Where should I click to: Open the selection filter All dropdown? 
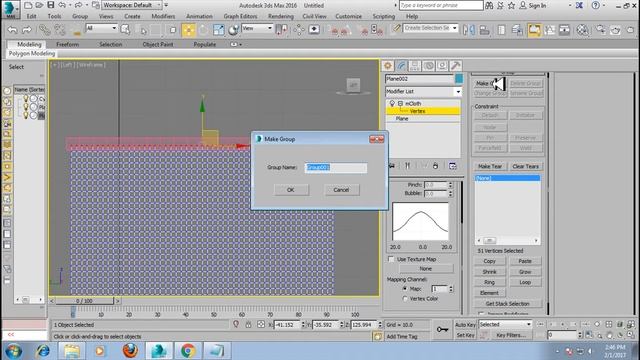click(101, 28)
